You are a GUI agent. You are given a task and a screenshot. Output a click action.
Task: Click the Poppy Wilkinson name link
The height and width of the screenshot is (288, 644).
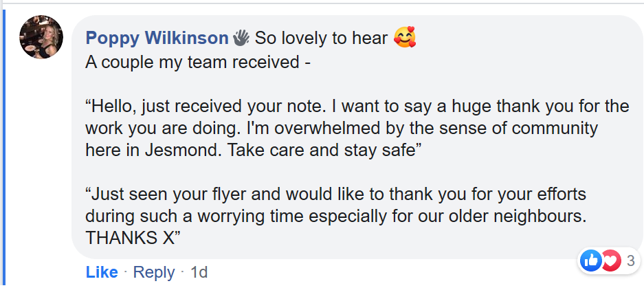[157, 38]
